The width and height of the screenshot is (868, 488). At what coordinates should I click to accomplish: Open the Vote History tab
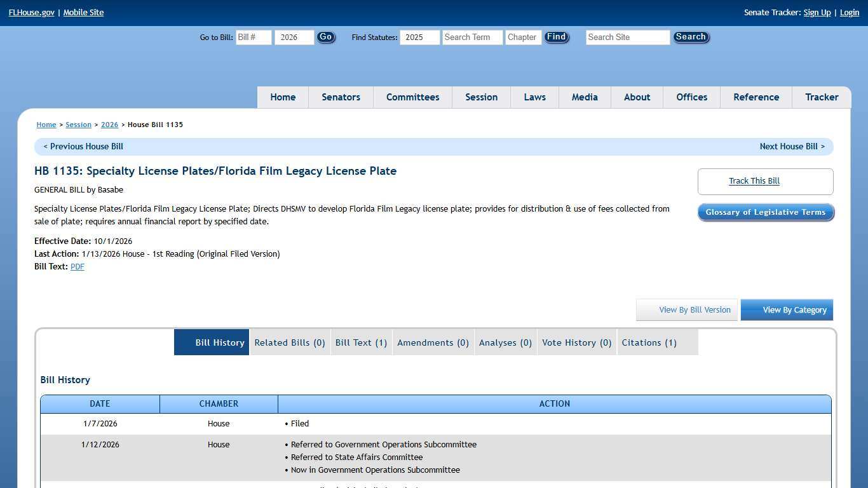(576, 342)
